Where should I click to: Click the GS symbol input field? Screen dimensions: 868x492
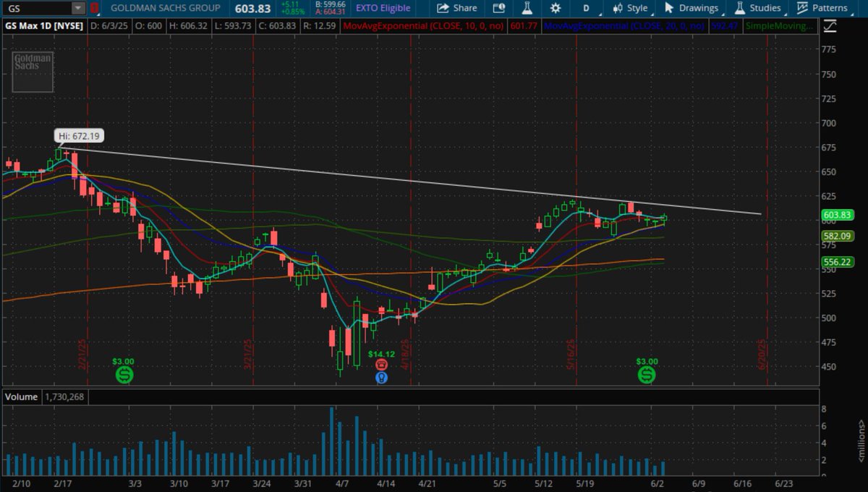[37, 8]
